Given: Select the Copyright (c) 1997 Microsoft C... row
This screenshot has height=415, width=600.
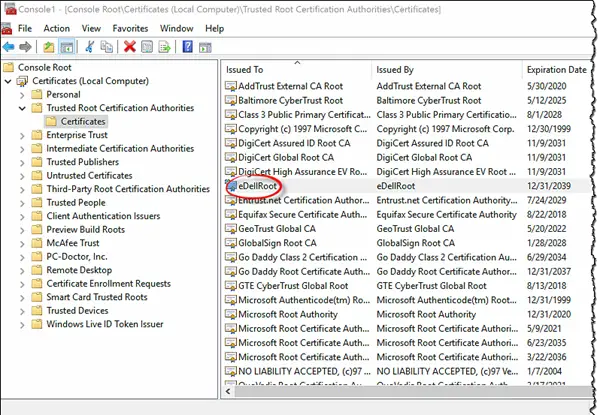Looking at the screenshot, I should point(407,129).
